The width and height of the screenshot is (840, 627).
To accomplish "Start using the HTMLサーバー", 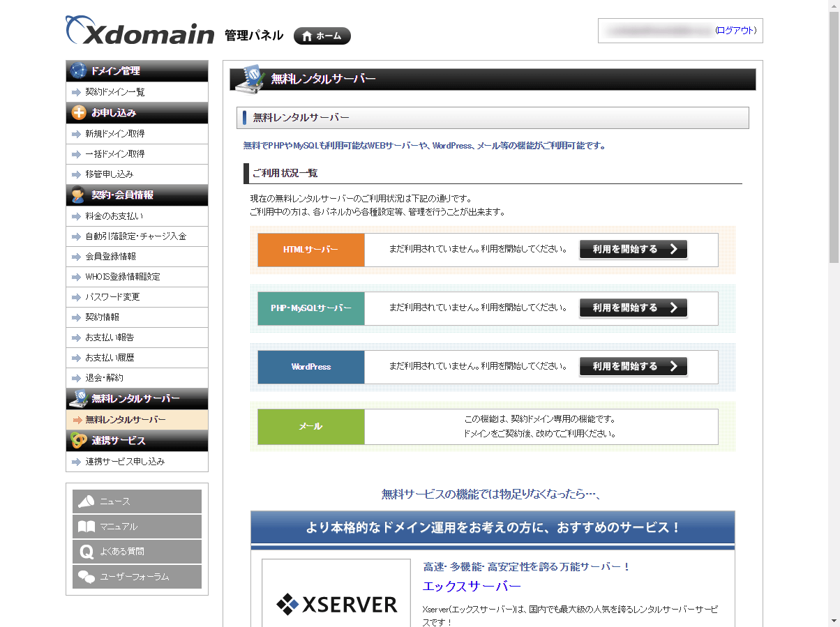I will tap(633, 250).
